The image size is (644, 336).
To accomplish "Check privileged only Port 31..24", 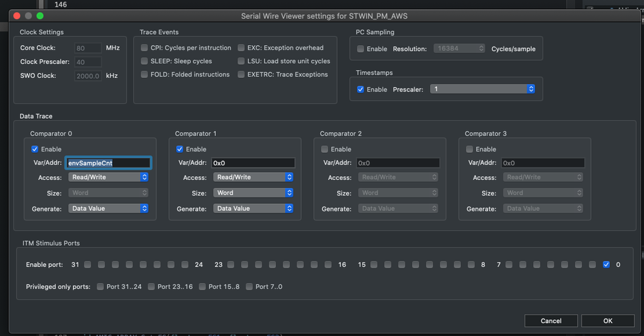I will pyautogui.click(x=100, y=287).
